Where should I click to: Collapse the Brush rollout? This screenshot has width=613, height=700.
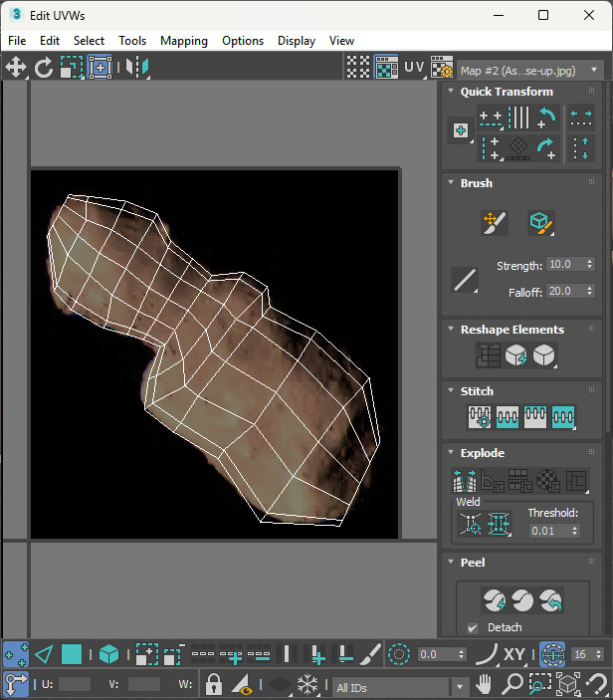tap(451, 182)
